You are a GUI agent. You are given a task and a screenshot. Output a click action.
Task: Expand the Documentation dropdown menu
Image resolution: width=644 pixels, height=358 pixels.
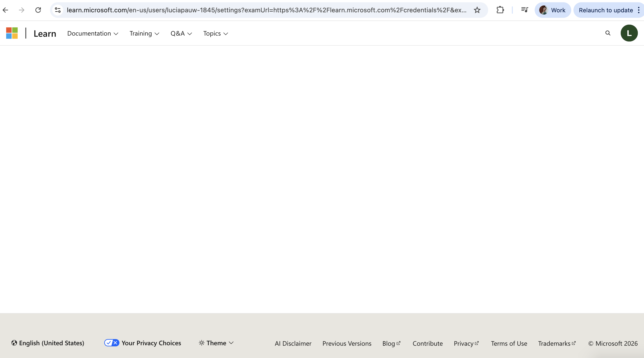click(93, 34)
